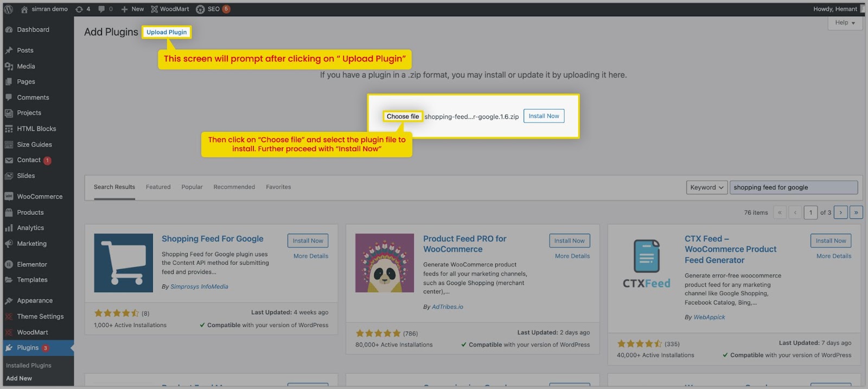Click the Posts pin icon in sidebar
This screenshot has height=389, width=868.
9,50
